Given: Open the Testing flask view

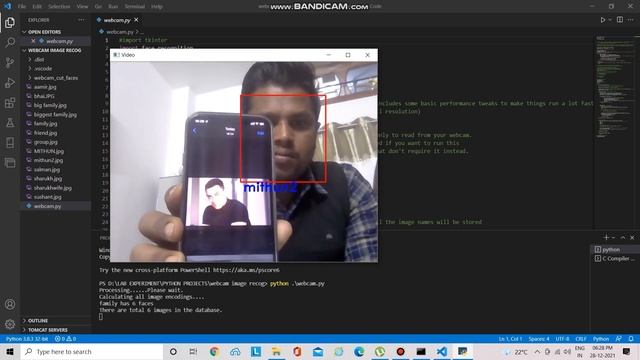Looking at the screenshot, I should point(10,122).
